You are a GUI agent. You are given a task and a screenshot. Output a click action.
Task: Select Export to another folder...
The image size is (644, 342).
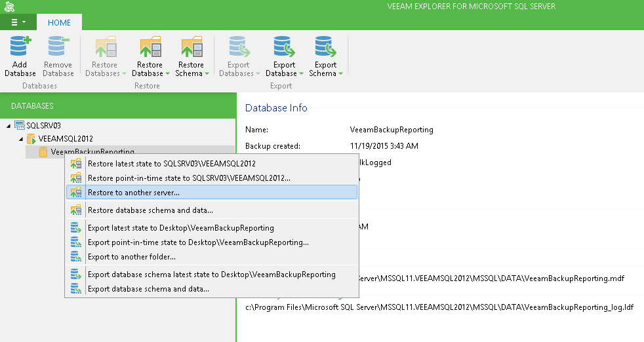coord(212,257)
